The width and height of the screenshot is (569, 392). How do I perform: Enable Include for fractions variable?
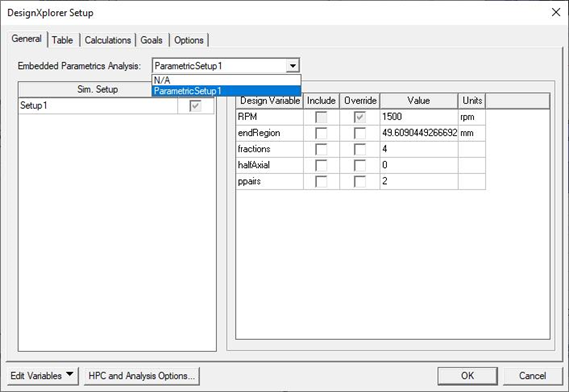pos(321,149)
